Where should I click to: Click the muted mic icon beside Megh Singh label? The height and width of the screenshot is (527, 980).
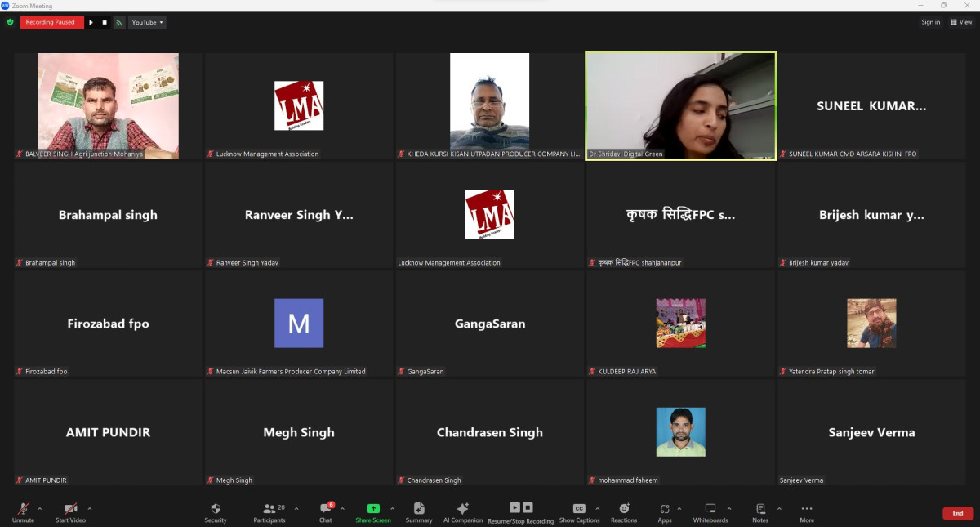[211, 480]
